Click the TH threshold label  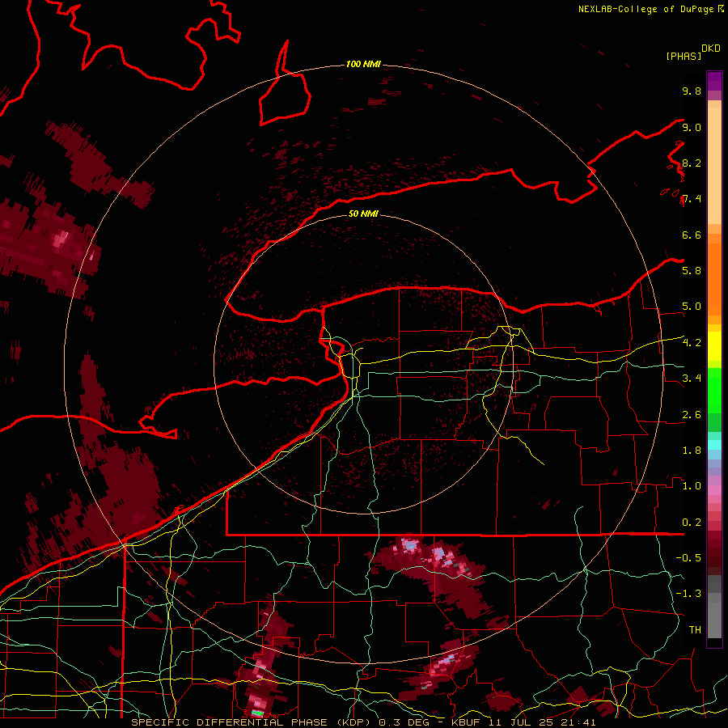pos(695,630)
